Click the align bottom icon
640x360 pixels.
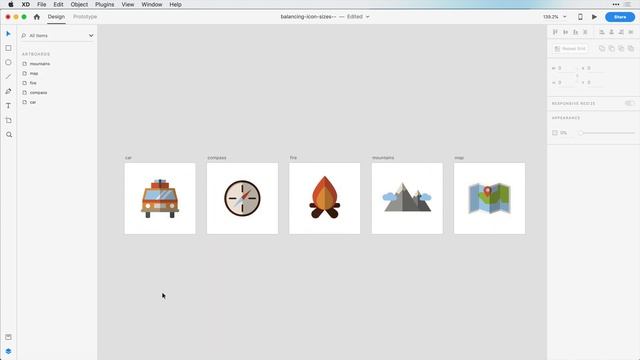pyautogui.click(x=575, y=32)
